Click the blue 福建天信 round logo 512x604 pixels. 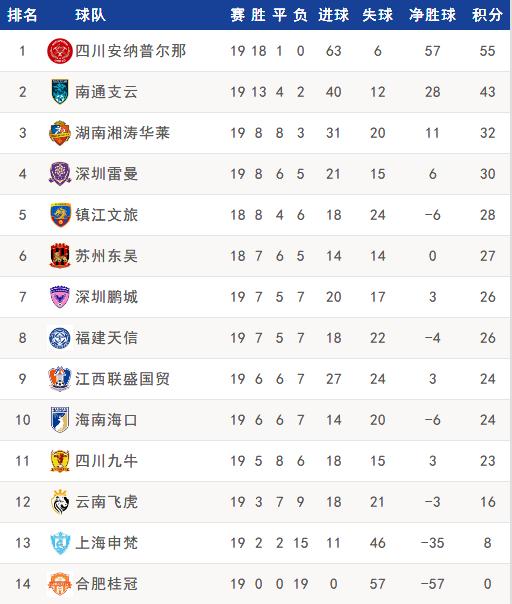pos(60,338)
